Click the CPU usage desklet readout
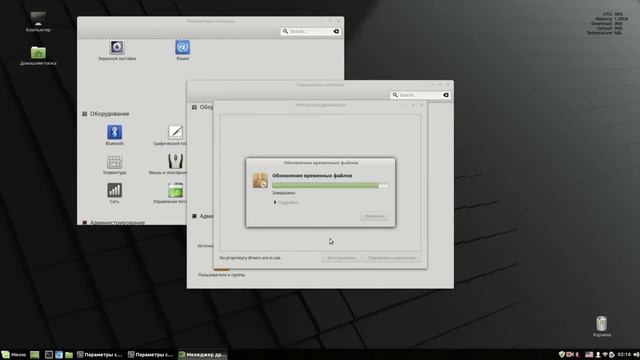The image size is (640, 360). click(613, 14)
